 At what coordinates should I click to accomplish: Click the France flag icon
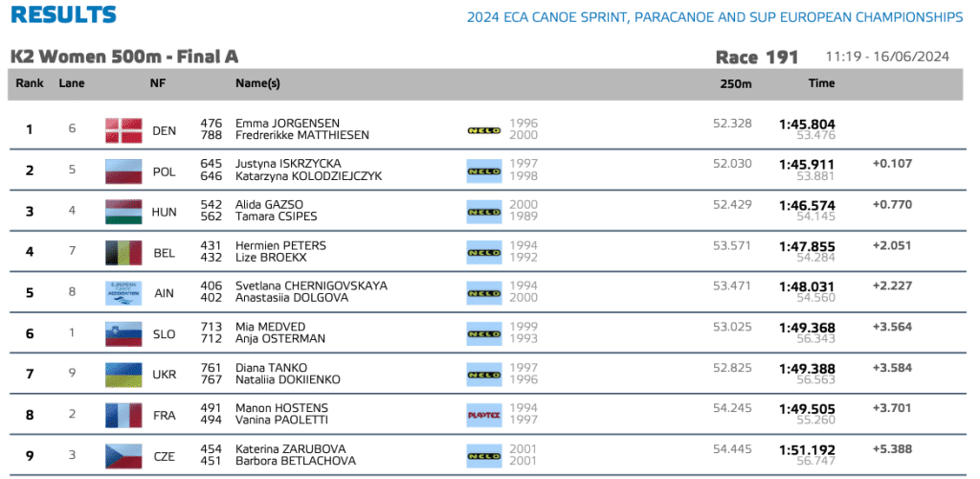point(123,416)
